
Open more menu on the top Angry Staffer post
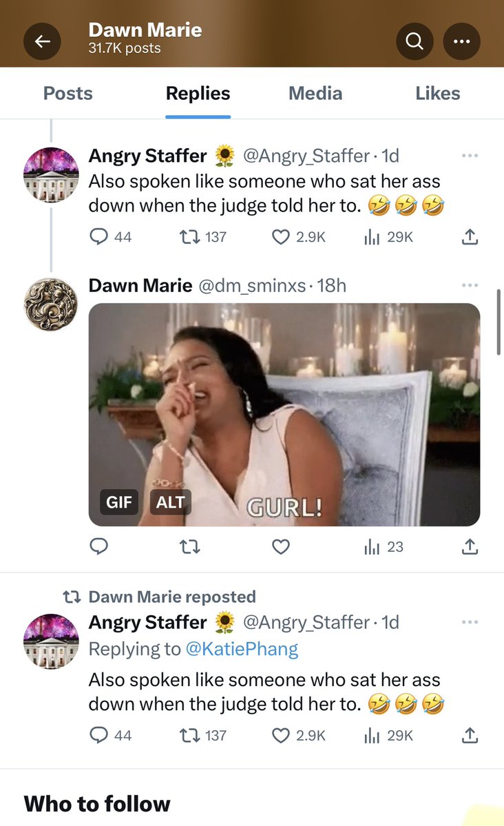(470, 156)
